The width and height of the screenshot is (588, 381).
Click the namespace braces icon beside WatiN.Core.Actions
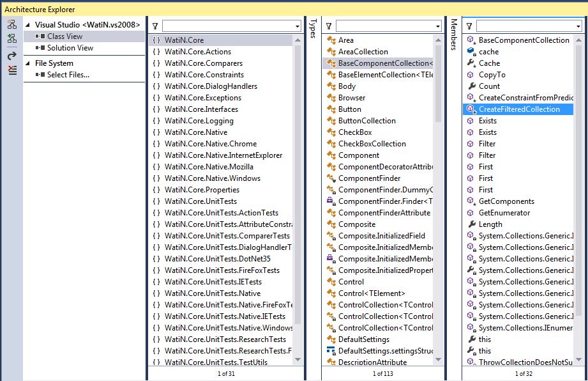tap(156, 52)
